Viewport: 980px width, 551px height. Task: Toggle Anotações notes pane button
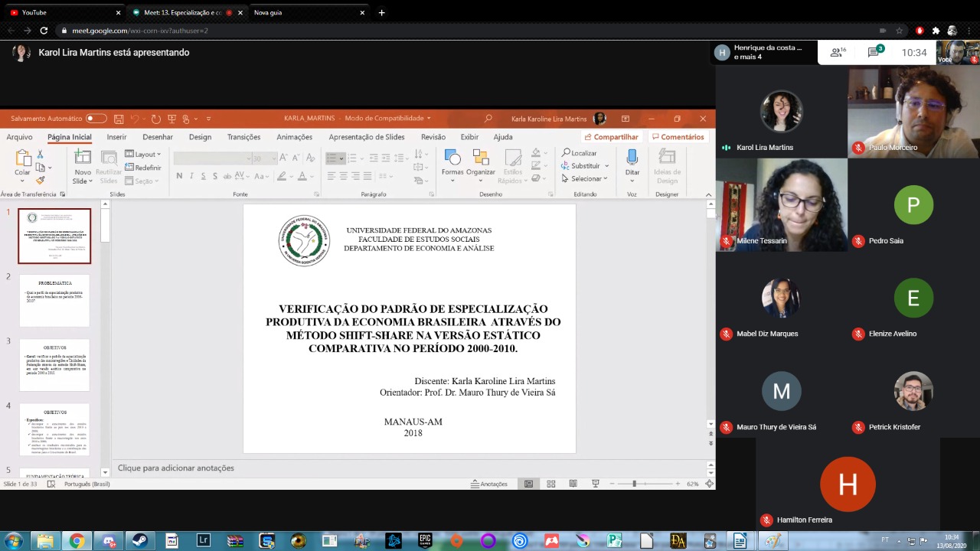(488, 484)
